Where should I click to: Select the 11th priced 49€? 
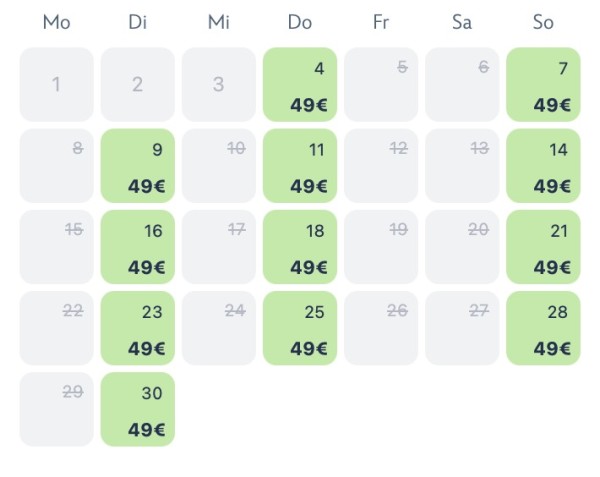tap(300, 166)
